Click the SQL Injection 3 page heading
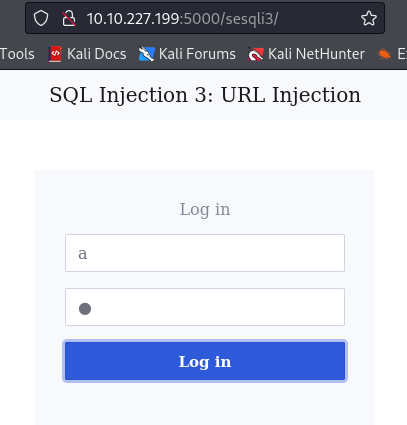Image resolution: width=407 pixels, height=425 pixels. tap(205, 95)
